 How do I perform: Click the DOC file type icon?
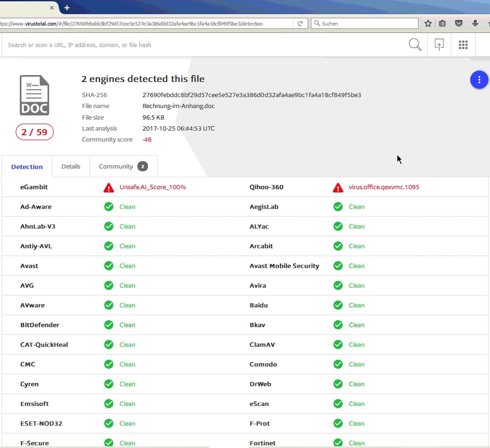34,95
